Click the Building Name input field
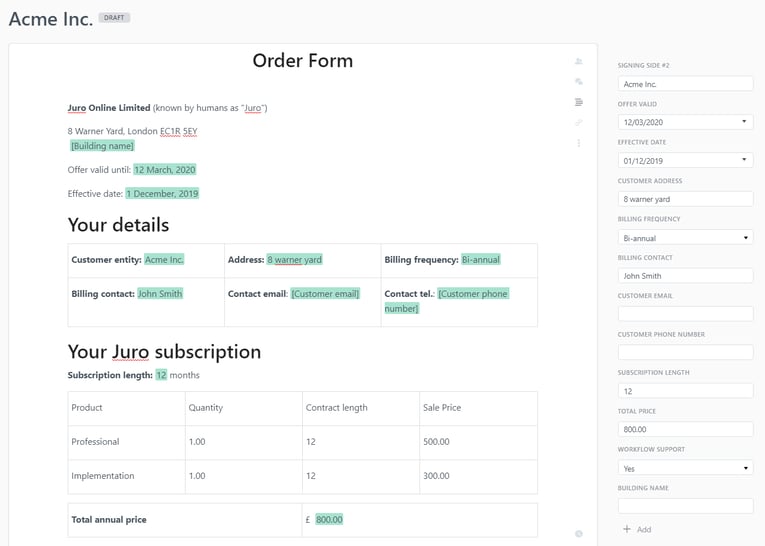 685,506
